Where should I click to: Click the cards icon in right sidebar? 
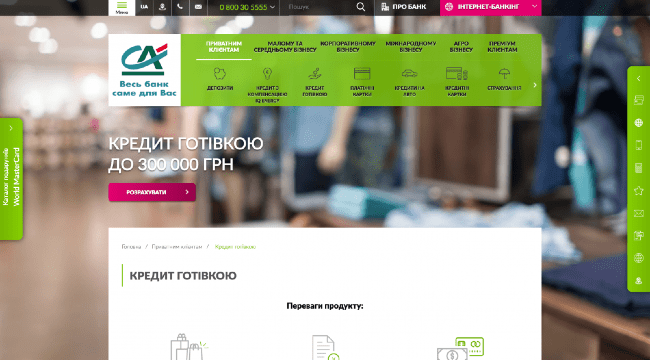pyautogui.click(x=638, y=100)
